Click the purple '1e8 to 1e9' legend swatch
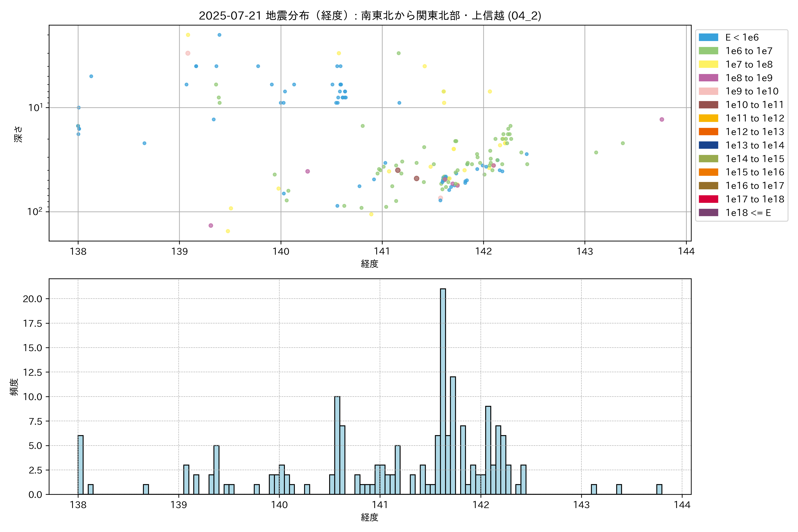798x532 pixels. (x=708, y=78)
